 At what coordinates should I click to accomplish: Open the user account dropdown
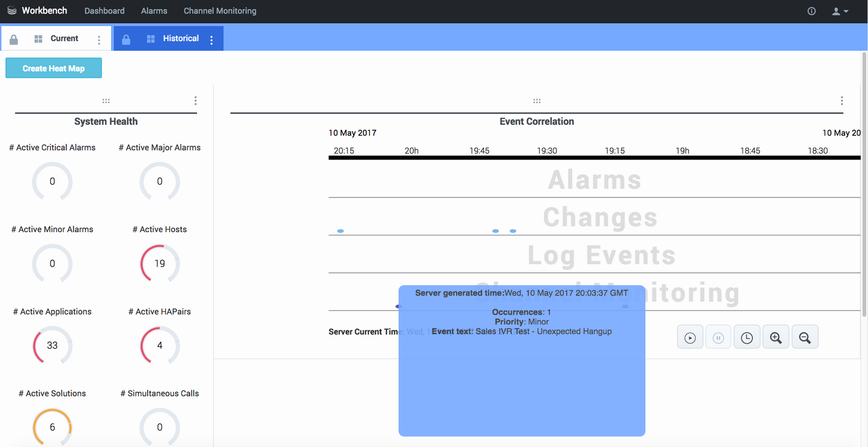click(840, 11)
